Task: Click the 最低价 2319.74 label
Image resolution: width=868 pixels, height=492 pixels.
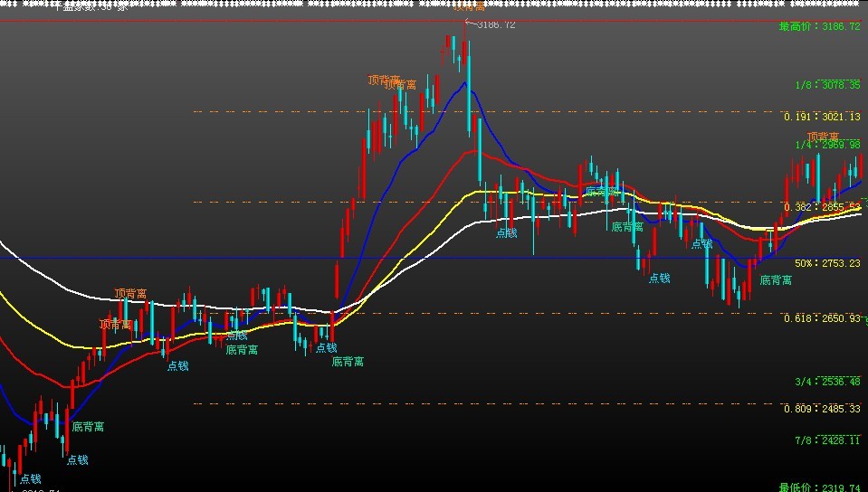Action: click(x=820, y=487)
